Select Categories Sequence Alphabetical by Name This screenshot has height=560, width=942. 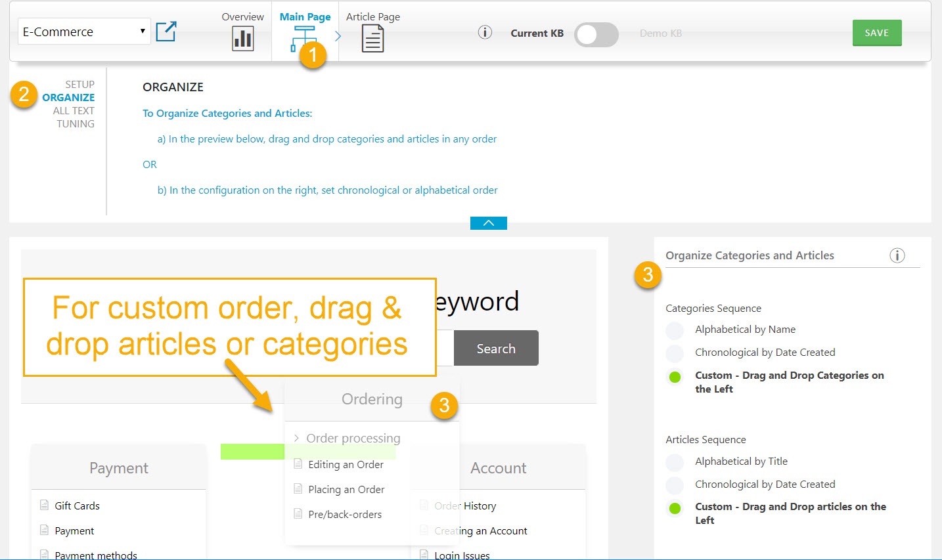click(675, 331)
